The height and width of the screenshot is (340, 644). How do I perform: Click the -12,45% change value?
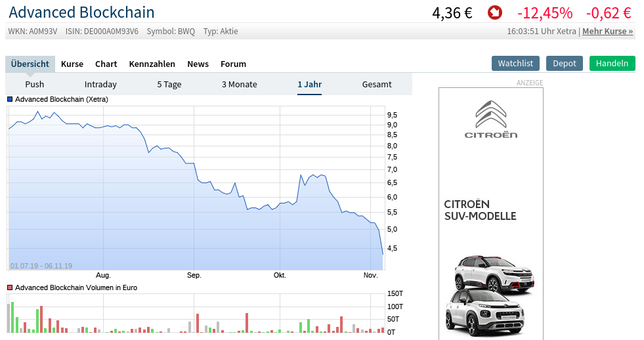point(545,13)
